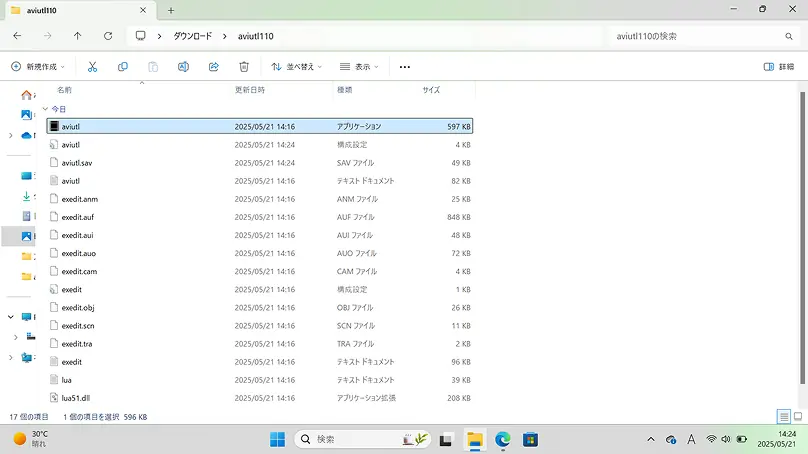Open the three-dots See more menu
808x454 pixels.
click(405, 67)
